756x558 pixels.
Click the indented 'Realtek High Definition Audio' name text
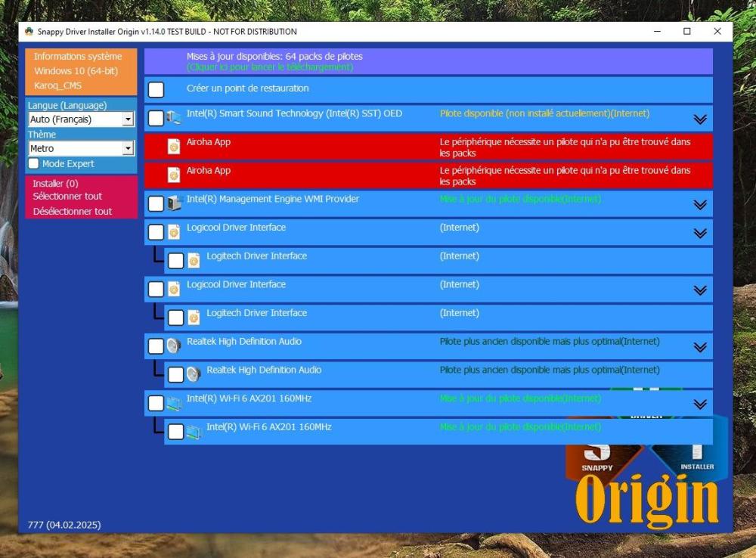coord(264,370)
